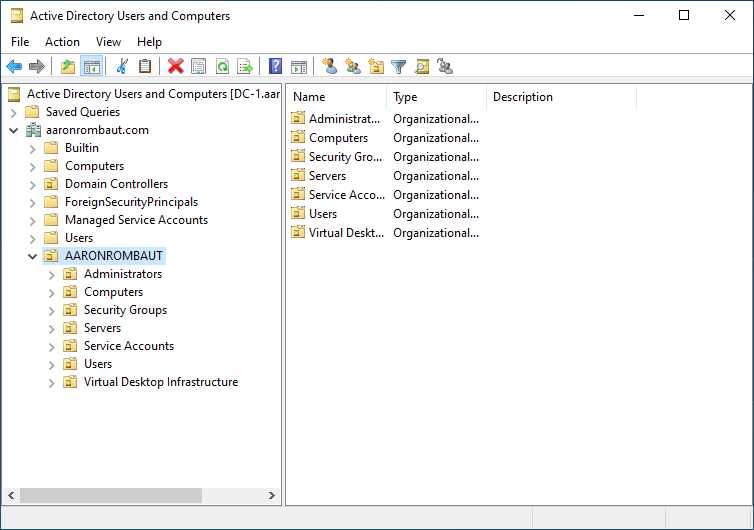754x530 pixels.
Task: Click the Up One Level folder icon
Action: coord(68,67)
